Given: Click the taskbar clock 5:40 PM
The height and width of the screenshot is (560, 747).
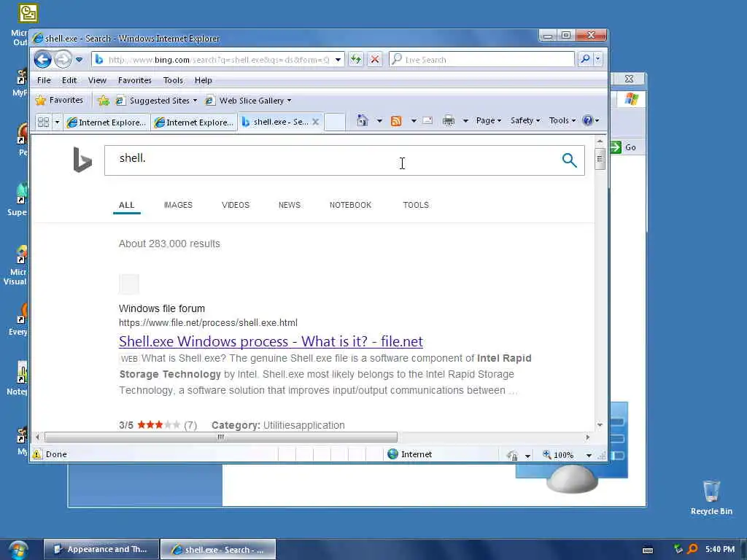Looking at the screenshot, I should pos(720,549).
